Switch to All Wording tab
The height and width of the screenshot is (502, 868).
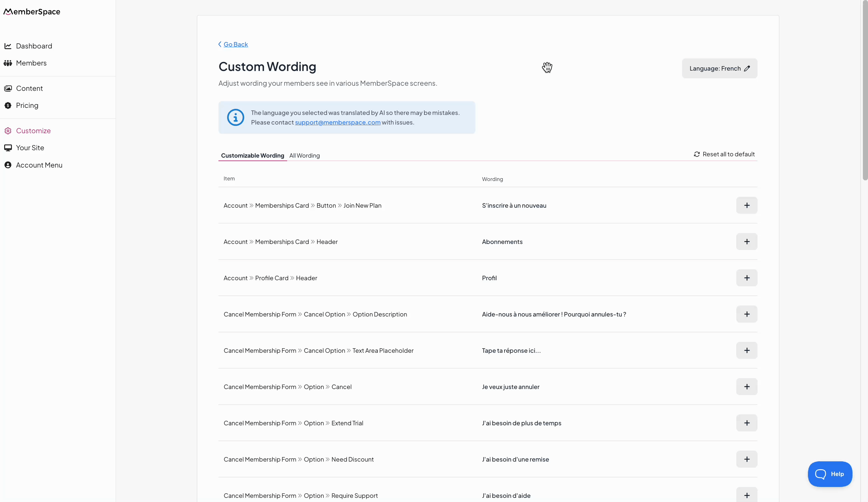pyautogui.click(x=305, y=156)
